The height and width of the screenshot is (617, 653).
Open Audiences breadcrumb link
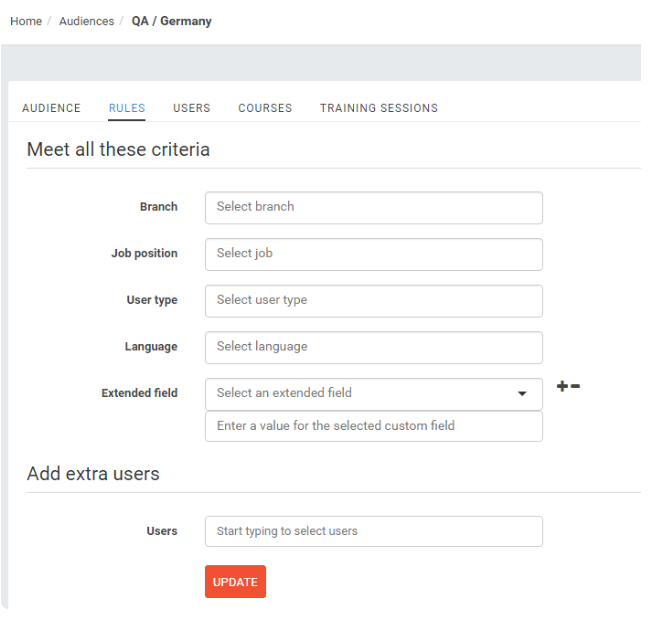point(87,21)
